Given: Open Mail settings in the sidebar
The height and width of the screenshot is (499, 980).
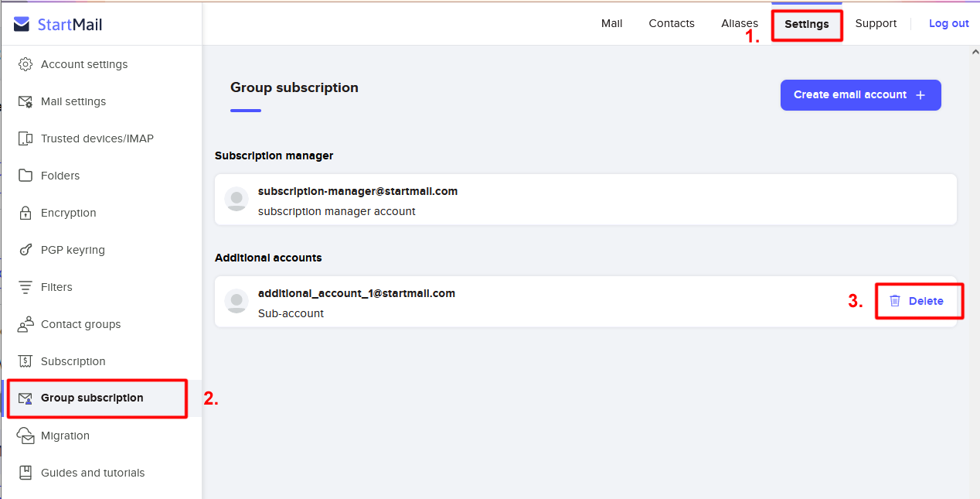Looking at the screenshot, I should [101, 101].
